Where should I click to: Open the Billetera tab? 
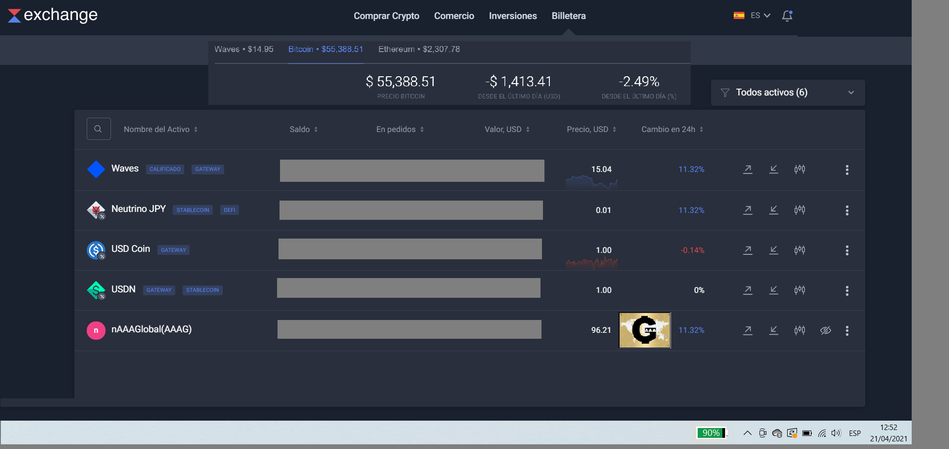(569, 16)
